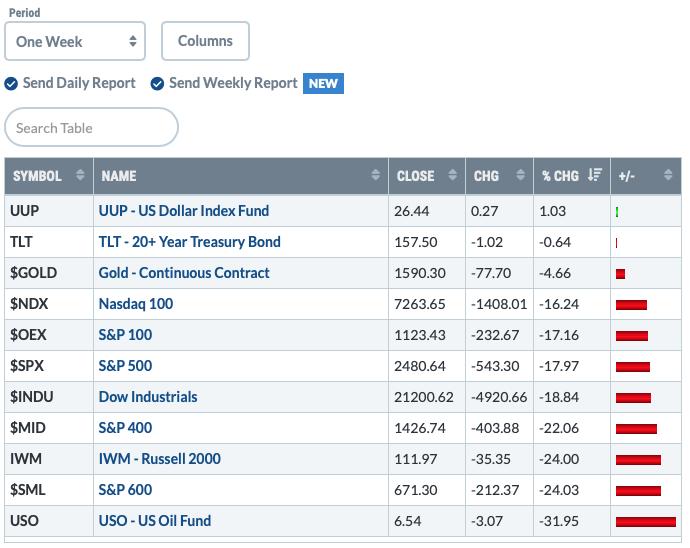Select the USO symbol cell
The width and height of the screenshot is (690, 548).
(49, 521)
